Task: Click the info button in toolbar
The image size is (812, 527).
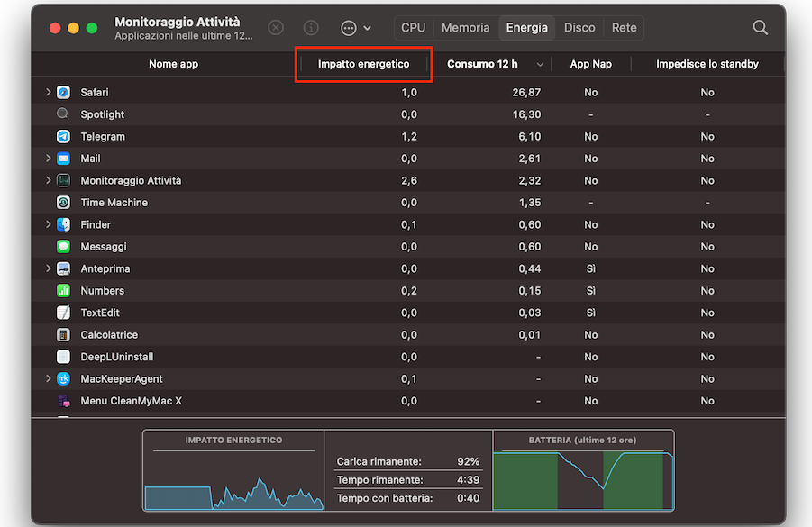Action: click(x=311, y=28)
